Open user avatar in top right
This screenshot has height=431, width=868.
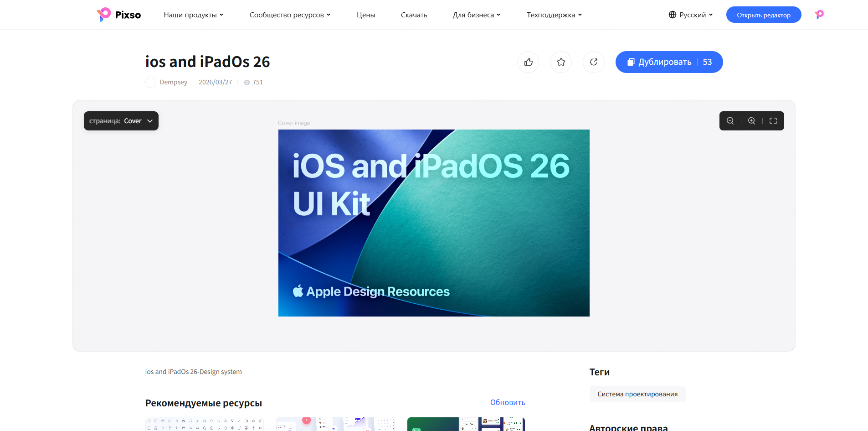click(x=819, y=15)
